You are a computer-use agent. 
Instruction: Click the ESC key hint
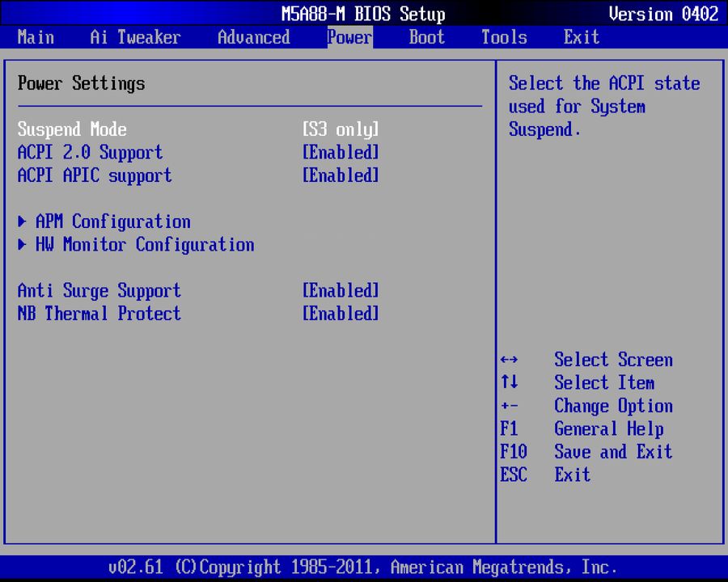[514, 474]
